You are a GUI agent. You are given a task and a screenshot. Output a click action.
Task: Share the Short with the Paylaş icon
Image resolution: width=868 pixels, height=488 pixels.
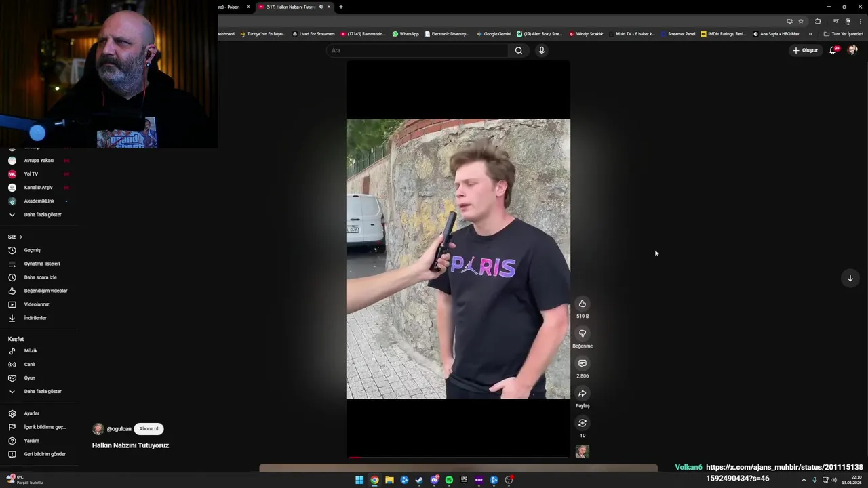(582, 393)
